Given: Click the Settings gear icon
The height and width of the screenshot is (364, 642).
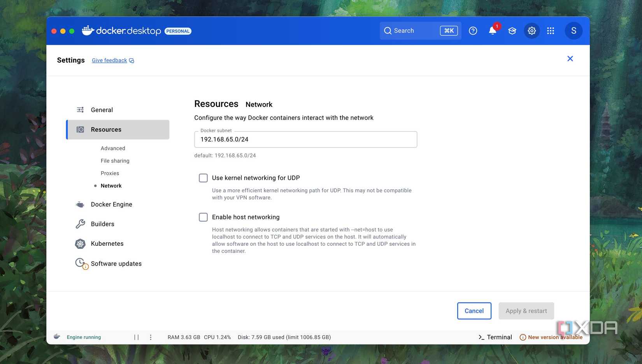Looking at the screenshot, I should pyautogui.click(x=532, y=31).
